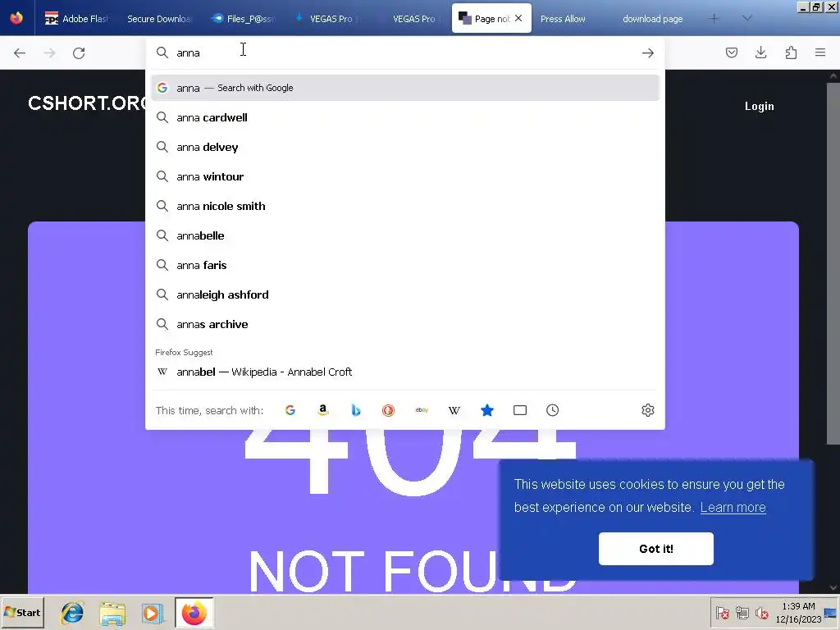Screen dimensions: 840x630
Task: Switch to the Adobe Flash tab
Action: coord(77,19)
